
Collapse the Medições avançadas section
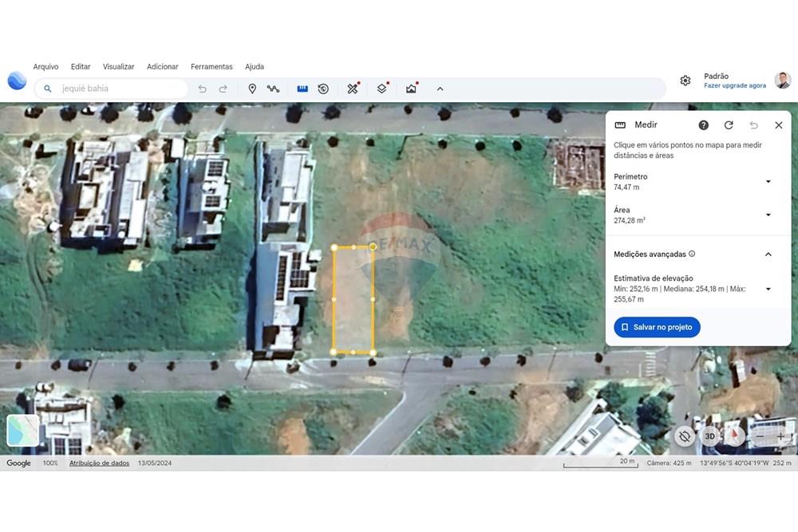pos(768,254)
